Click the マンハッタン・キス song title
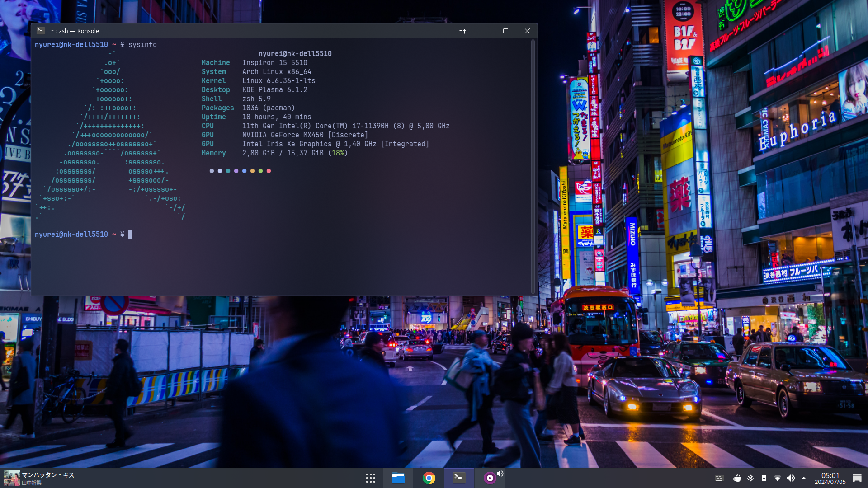868x488 pixels. [48, 475]
